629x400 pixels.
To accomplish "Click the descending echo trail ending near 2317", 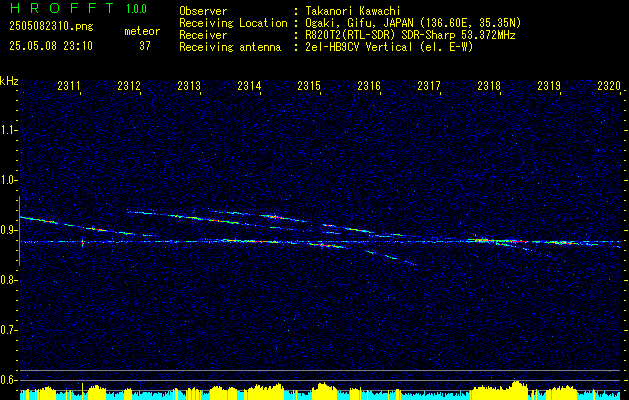I will [390, 258].
